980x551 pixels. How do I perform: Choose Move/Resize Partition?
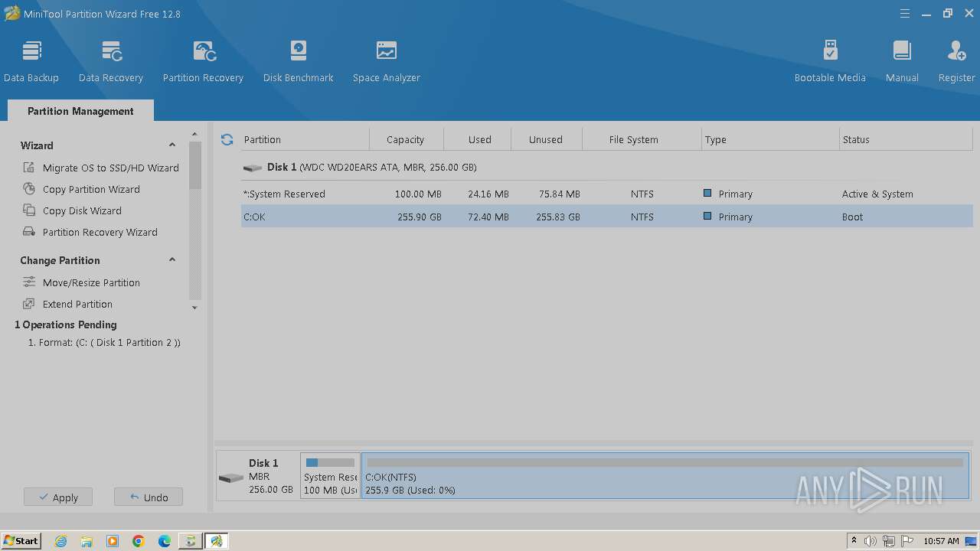(81, 282)
